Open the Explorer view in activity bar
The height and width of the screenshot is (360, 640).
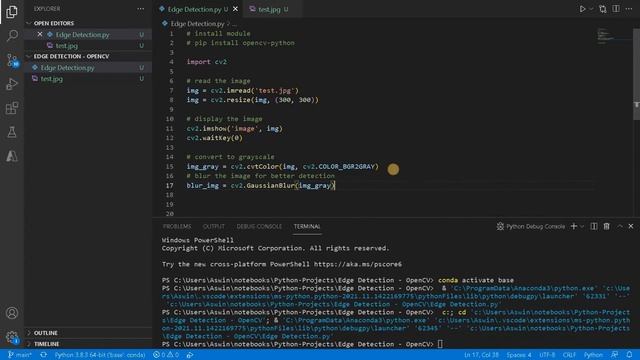coord(12,12)
